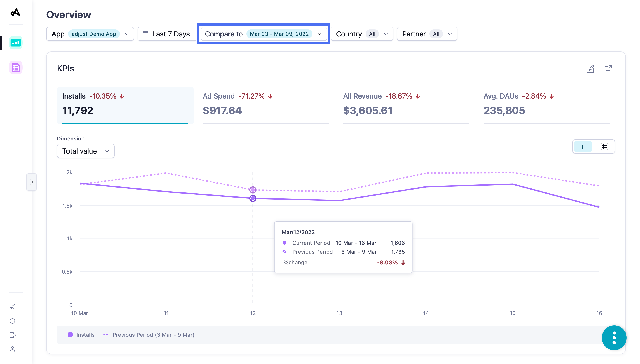640x364 pixels.
Task: Click the logout icon near the sidebar bottom
Action: point(12,335)
